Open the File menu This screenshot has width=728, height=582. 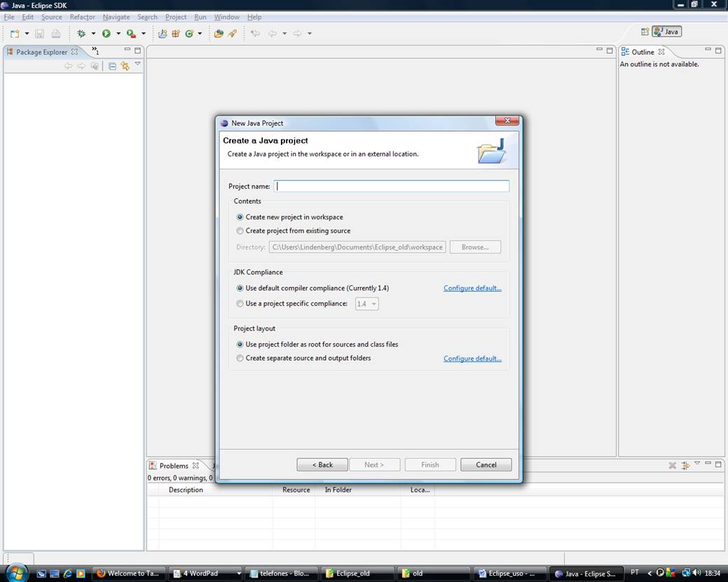(9, 18)
